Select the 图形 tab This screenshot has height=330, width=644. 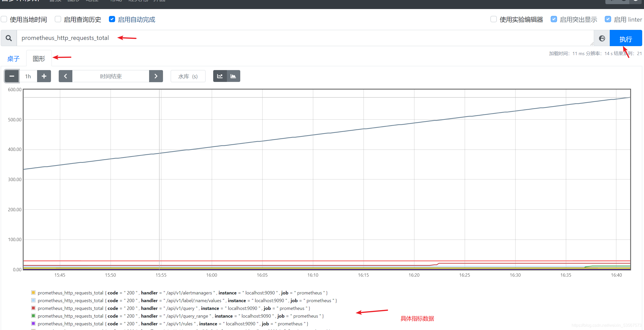[x=39, y=59]
